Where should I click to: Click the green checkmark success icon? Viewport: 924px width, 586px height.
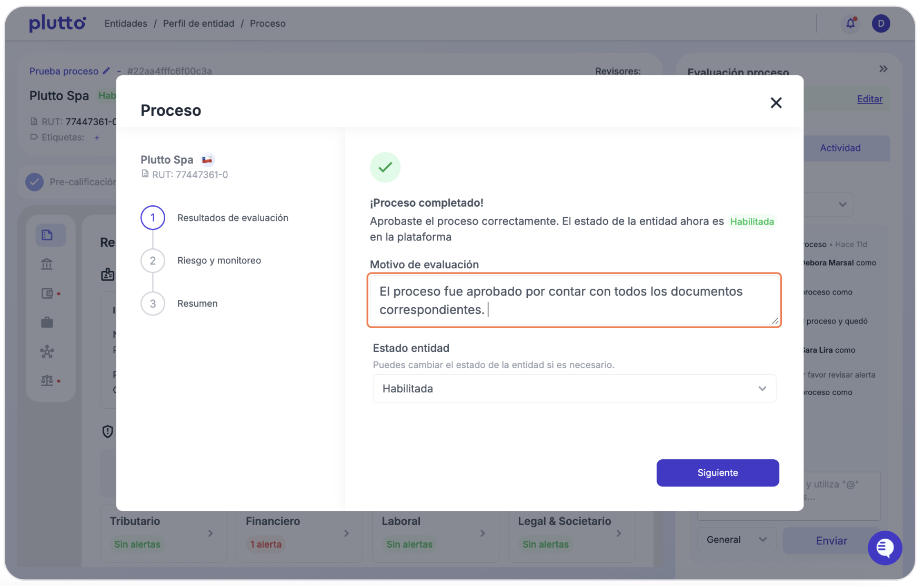click(x=385, y=167)
